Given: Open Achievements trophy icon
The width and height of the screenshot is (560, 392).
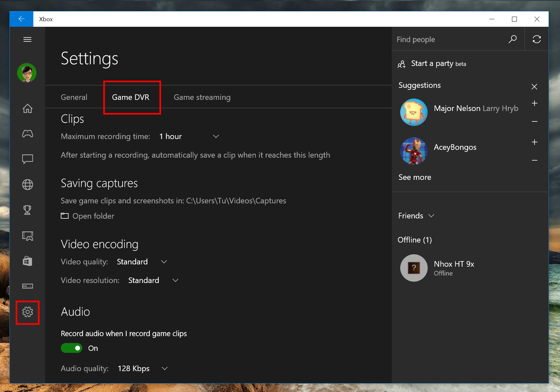Looking at the screenshot, I should [x=27, y=210].
